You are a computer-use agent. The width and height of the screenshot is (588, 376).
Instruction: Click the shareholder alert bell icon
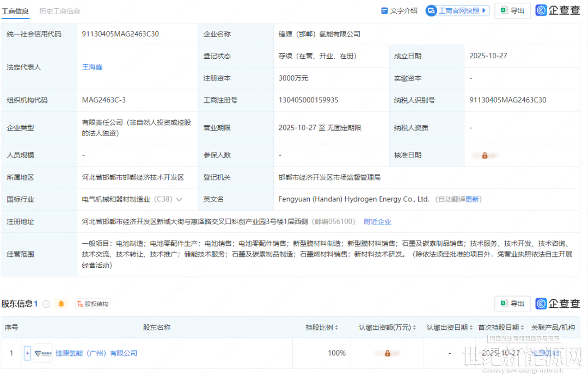(61, 304)
